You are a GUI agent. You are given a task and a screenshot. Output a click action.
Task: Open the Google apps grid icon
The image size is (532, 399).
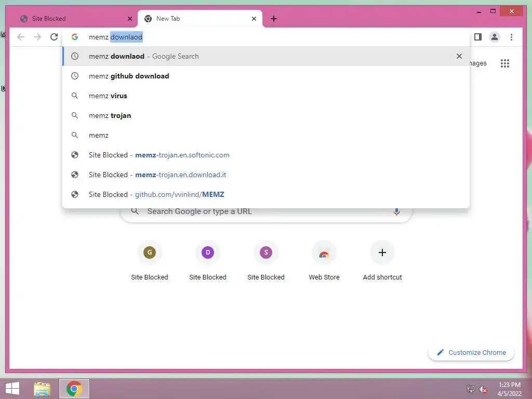505,63
